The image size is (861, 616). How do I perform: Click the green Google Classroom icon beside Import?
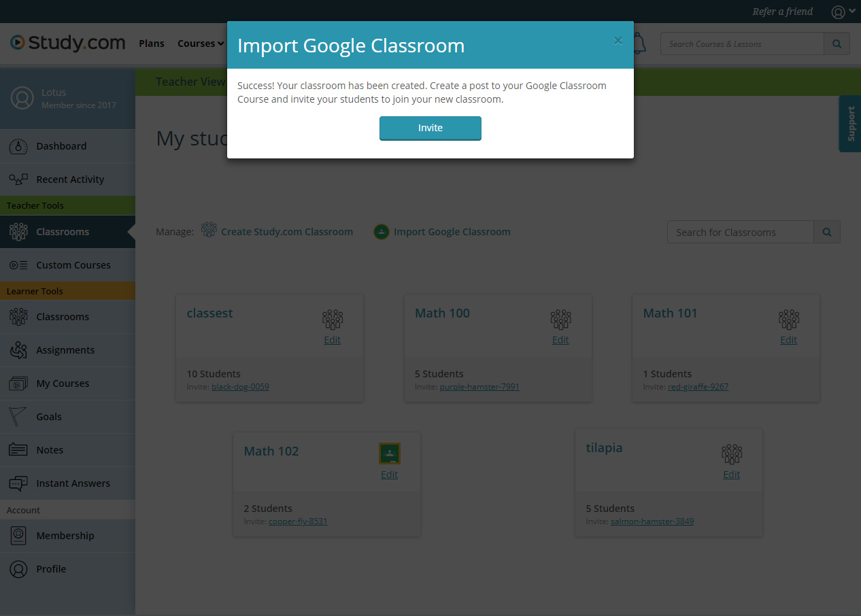pos(382,232)
